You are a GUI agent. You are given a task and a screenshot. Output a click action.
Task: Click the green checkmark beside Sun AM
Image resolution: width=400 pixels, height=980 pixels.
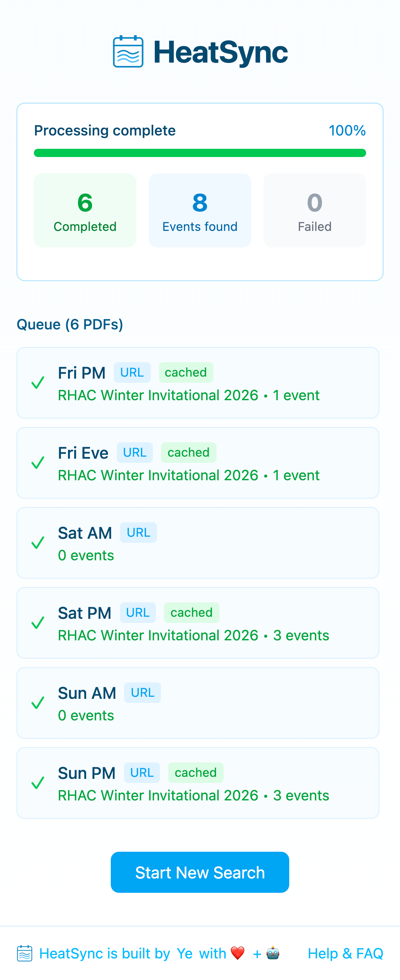[x=38, y=703]
